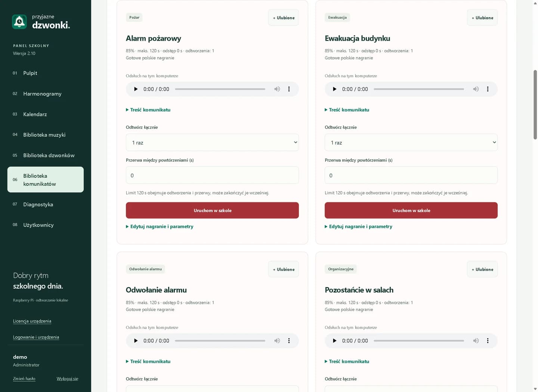Navigate to Biblioteka muzyki
This screenshot has width=538, height=392.
[46, 135]
